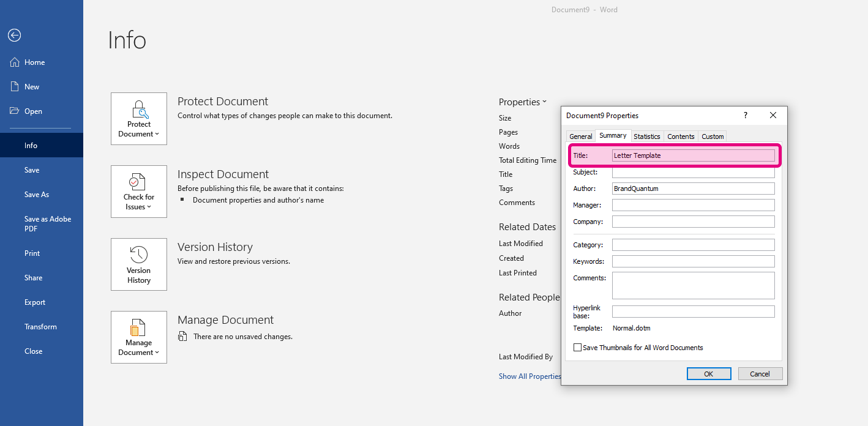Click the Comments text box in dialog
Viewport: 868px width, 426px height.
(x=693, y=285)
